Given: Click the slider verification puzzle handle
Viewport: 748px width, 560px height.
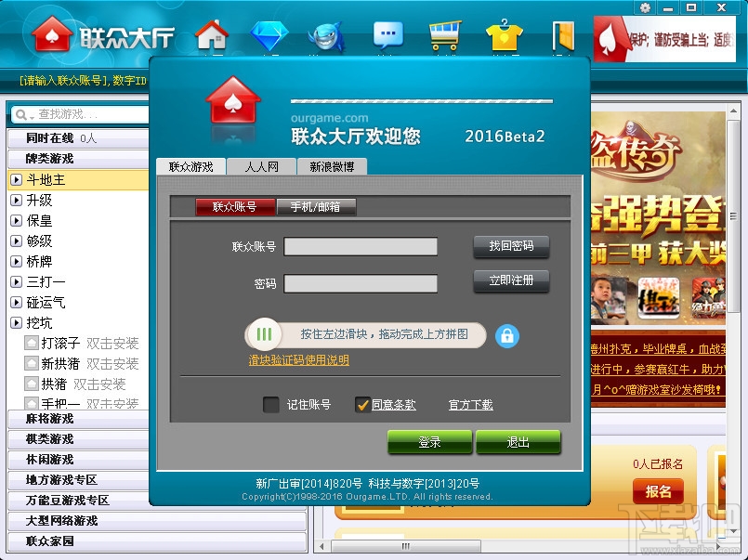Looking at the screenshot, I should [264, 335].
